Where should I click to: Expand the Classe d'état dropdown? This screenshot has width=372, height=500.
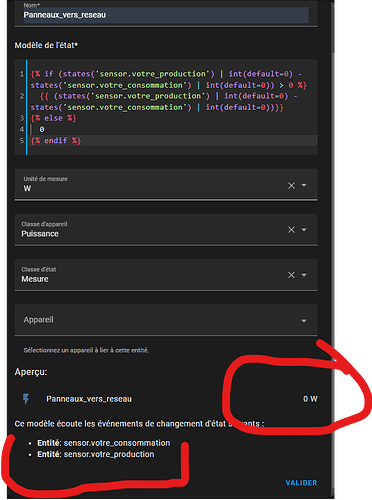point(304,275)
